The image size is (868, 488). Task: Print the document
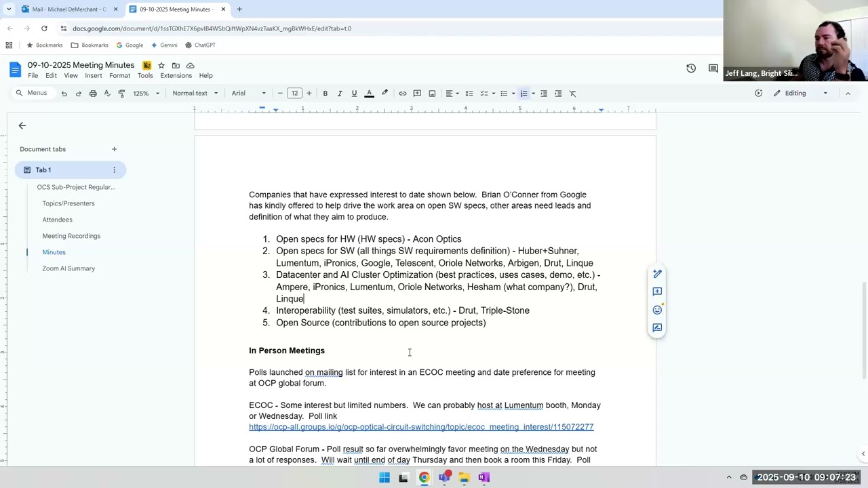pos(93,94)
